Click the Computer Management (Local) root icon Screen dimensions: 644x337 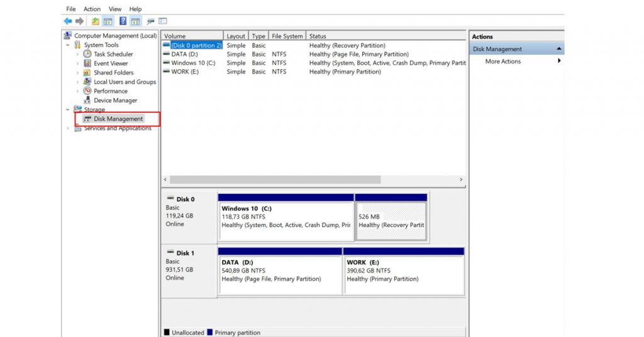(68, 36)
